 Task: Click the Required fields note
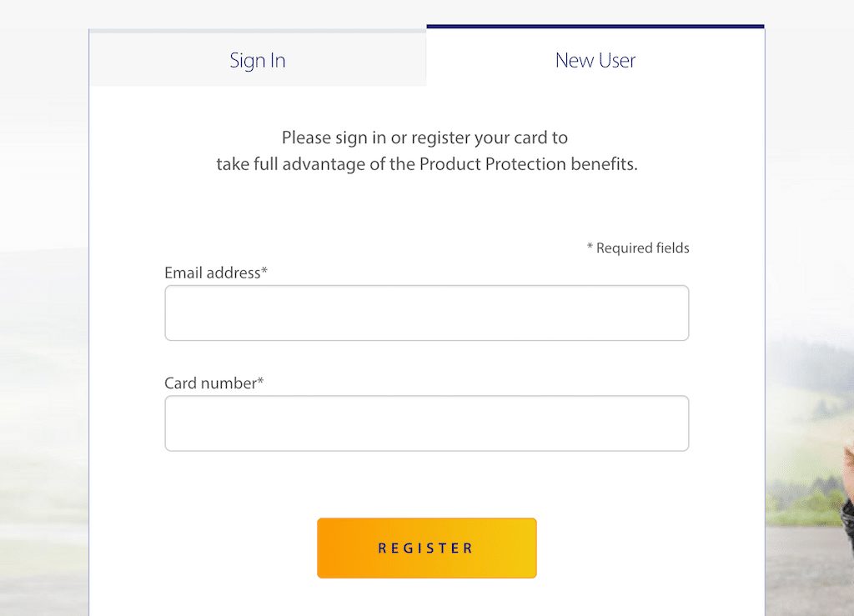point(638,248)
